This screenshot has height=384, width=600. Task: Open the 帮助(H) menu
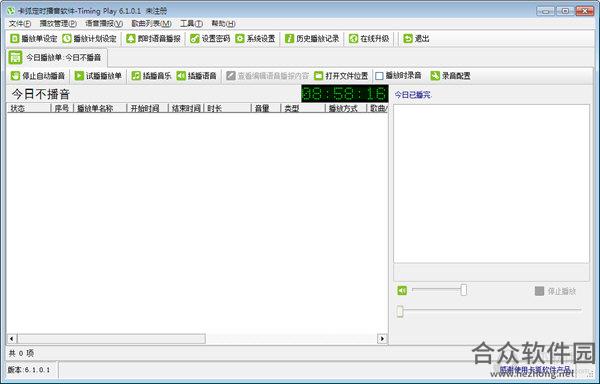(x=223, y=24)
